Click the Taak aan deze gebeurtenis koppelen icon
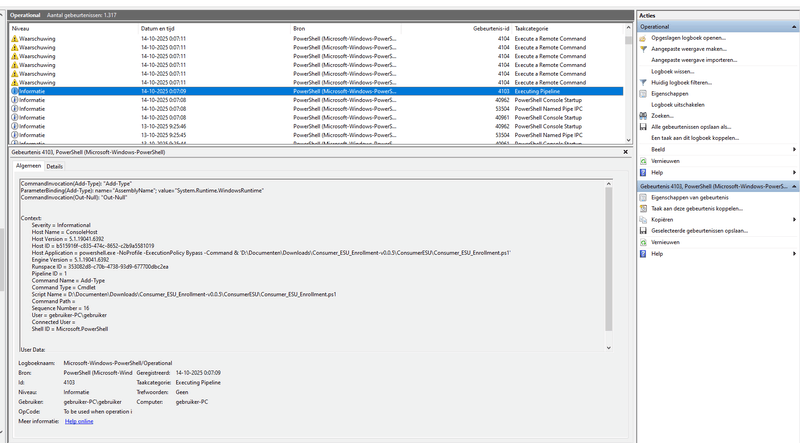Viewport: 800px width, 443px height. point(643,209)
